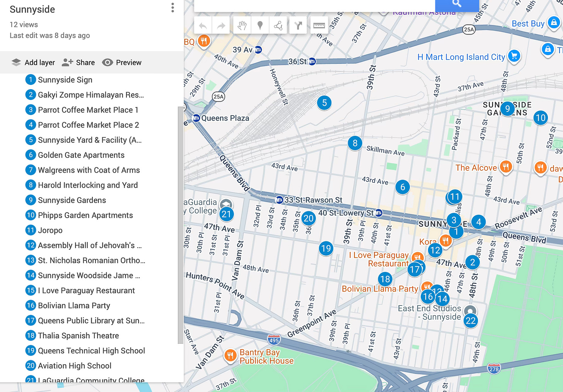Click map marker number 19

326,248
